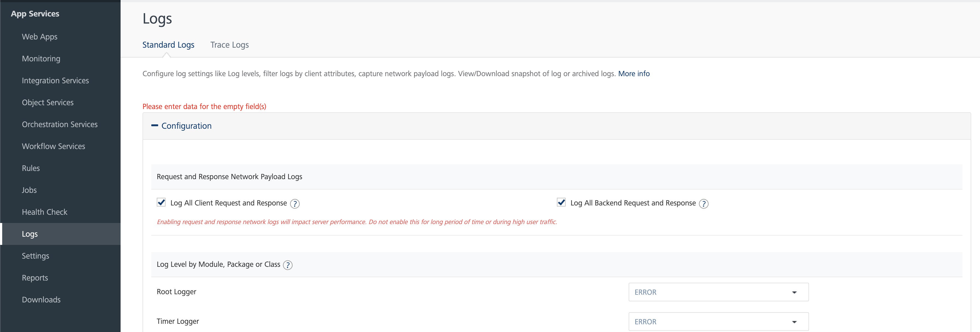Click help icon beside Log All Backend Request
This screenshot has width=980, height=332.
(x=703, y=204)
